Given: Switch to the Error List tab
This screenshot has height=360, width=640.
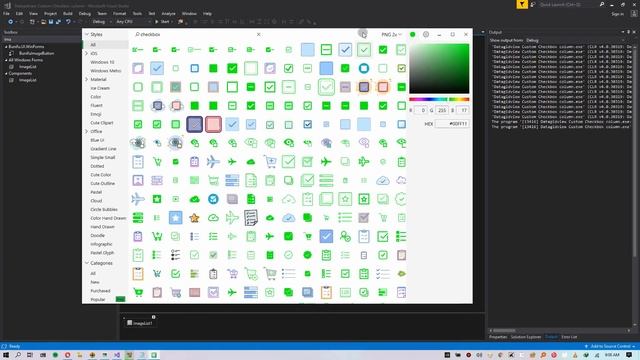Looking at the screenshot, I should coord(569,337).
